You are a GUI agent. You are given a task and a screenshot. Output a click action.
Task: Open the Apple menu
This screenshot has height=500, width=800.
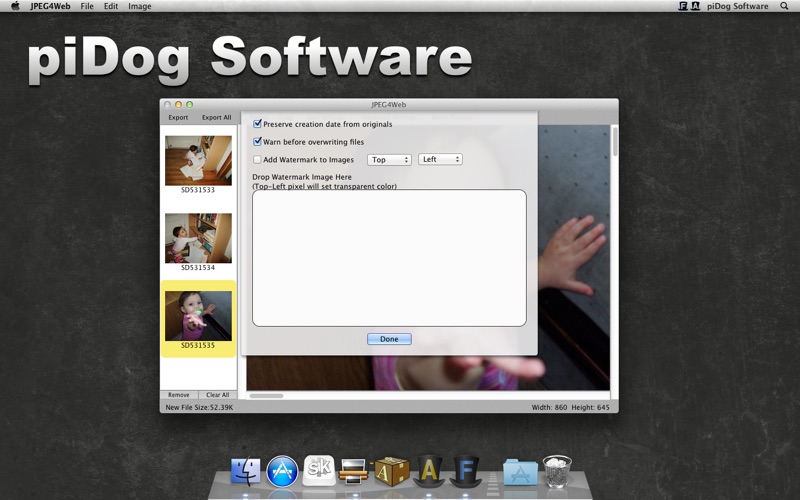pos(15,6)
